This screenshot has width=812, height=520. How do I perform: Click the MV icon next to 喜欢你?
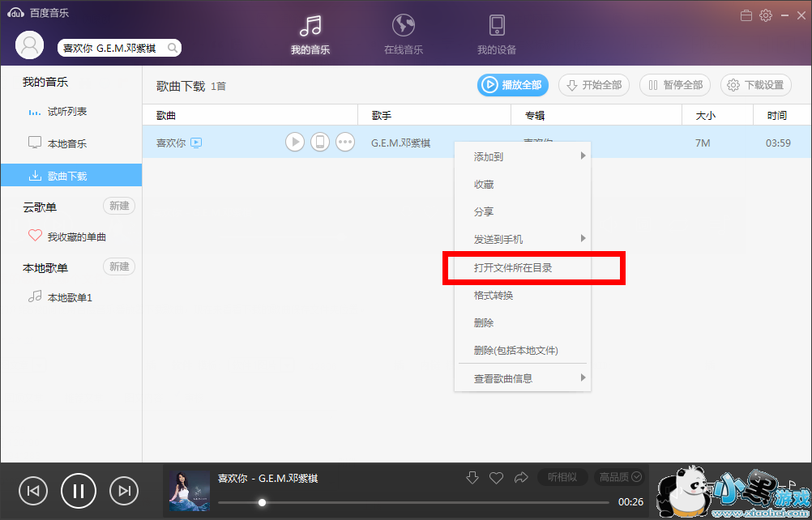tap(196, 143)
